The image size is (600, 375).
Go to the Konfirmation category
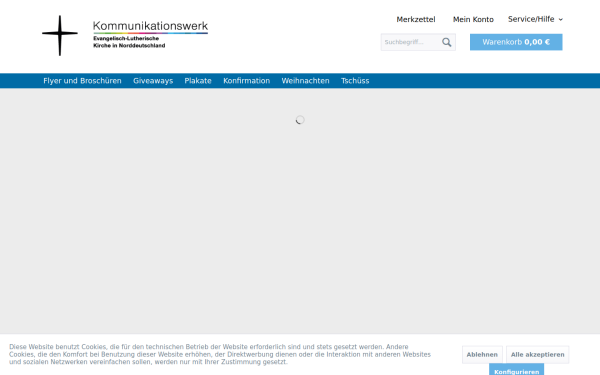(246, 81)
